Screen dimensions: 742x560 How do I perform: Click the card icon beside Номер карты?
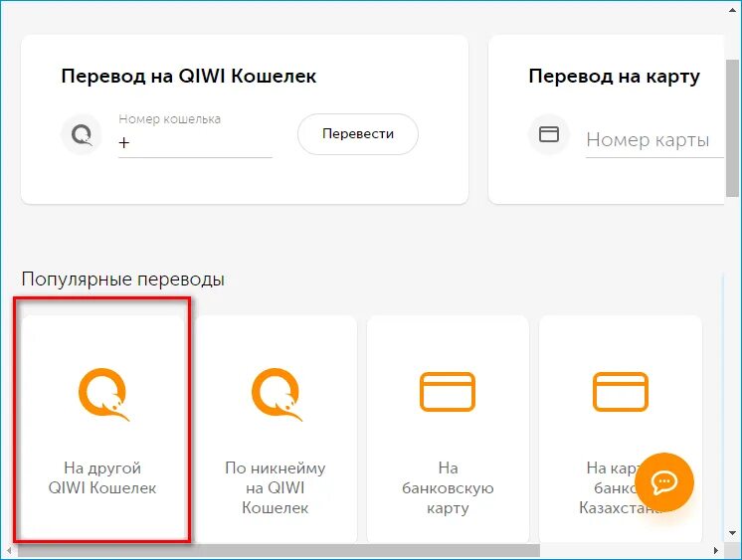[x=549, y=134]
